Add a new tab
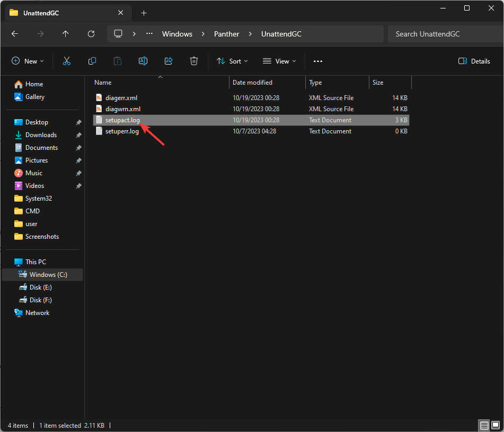This screenshot has height=432, width=504. pos(144,13)
